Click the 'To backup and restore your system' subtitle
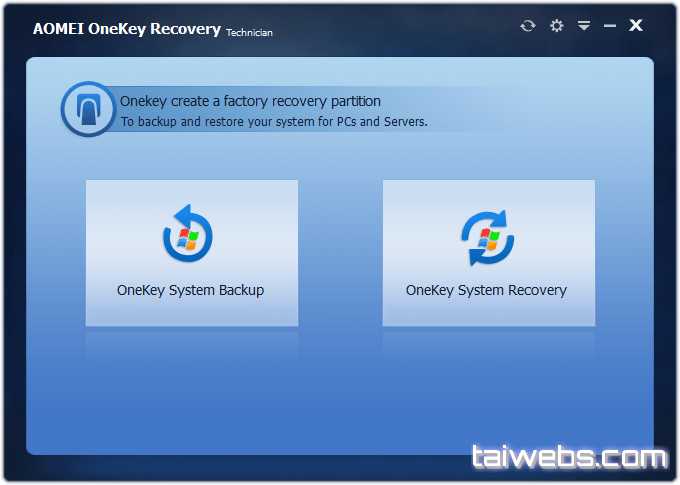This screenshot has width=680, height=485. [273, 122]
